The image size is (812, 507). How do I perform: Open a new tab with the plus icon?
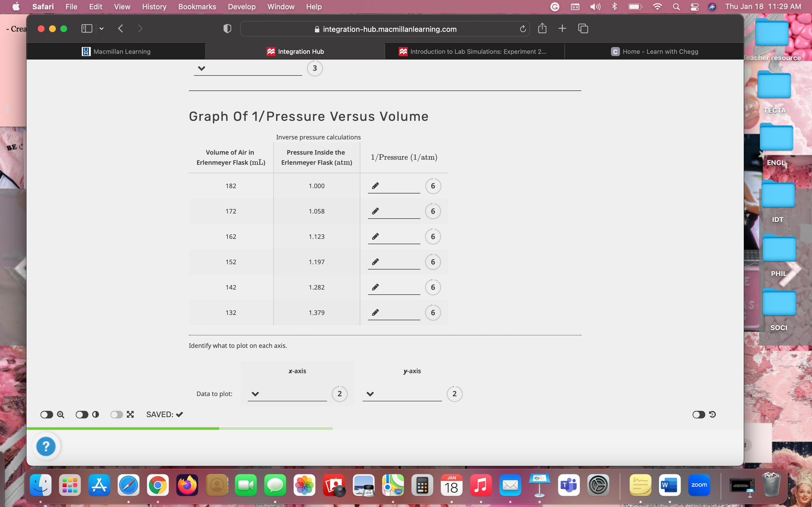pos(562,28)
